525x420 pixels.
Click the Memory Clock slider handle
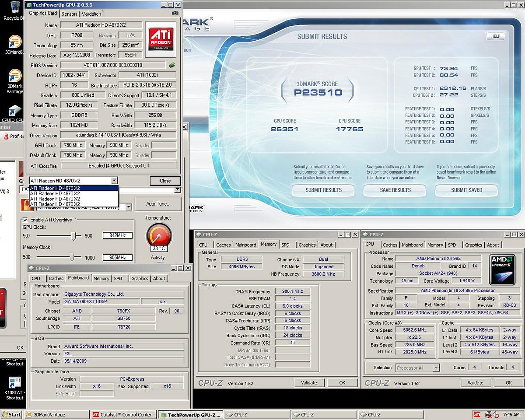tap(73, 257)
